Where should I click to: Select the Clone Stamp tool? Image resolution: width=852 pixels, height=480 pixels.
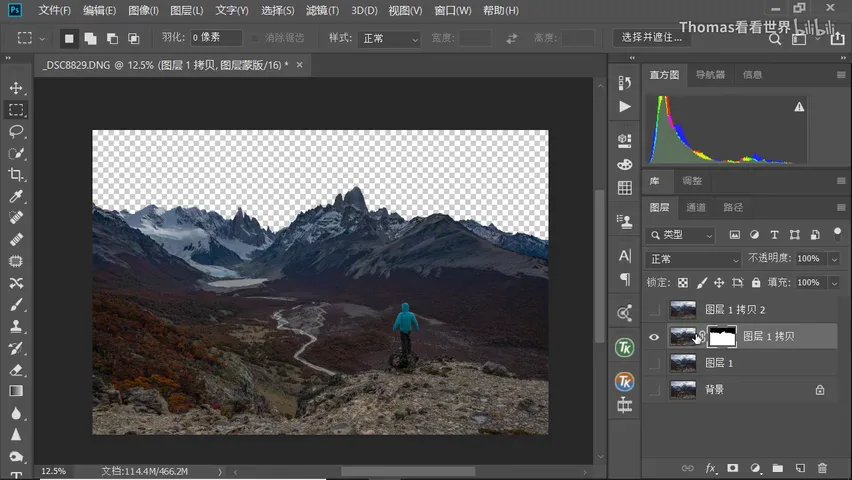coord(16,326)
